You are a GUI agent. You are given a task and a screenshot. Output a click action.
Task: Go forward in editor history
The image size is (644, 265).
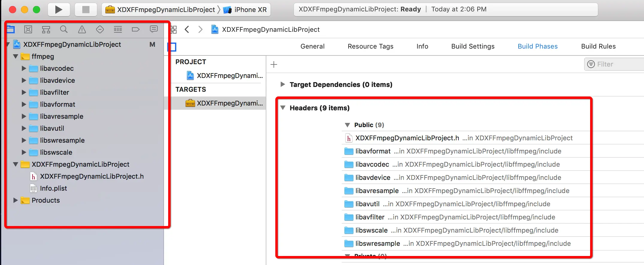coord(200,29)
